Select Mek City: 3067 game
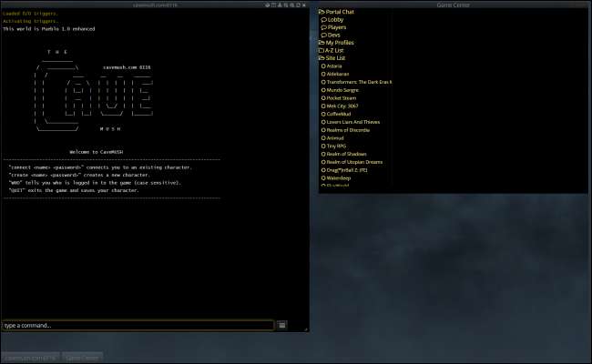The width and height of the screenshot is (592, 364). pos(342,106)
